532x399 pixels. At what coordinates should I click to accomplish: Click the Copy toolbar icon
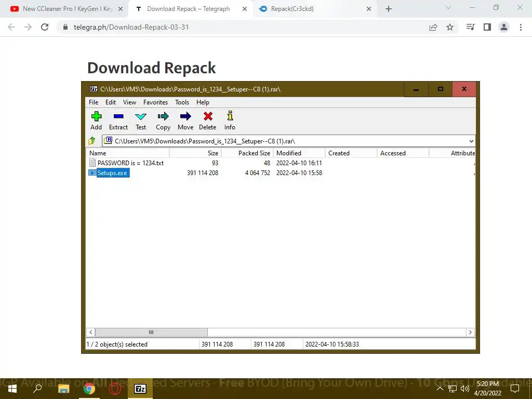coord(163,117)
